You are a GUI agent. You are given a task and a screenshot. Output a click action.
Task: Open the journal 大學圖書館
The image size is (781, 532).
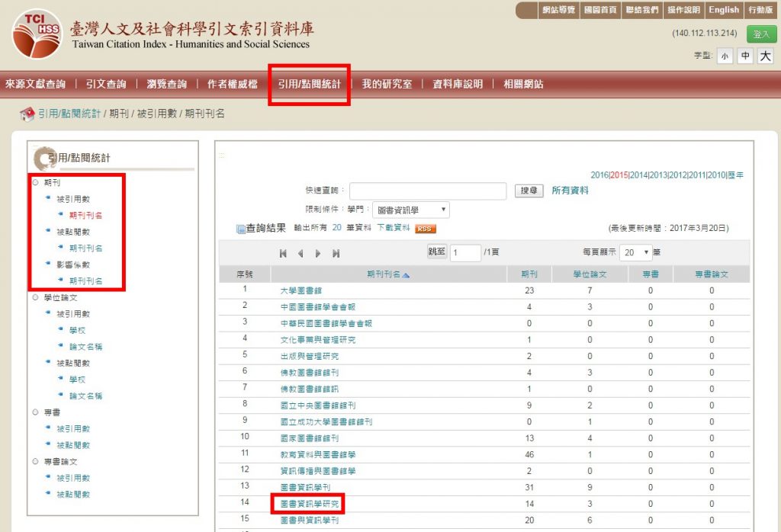[x=301, y=290]
